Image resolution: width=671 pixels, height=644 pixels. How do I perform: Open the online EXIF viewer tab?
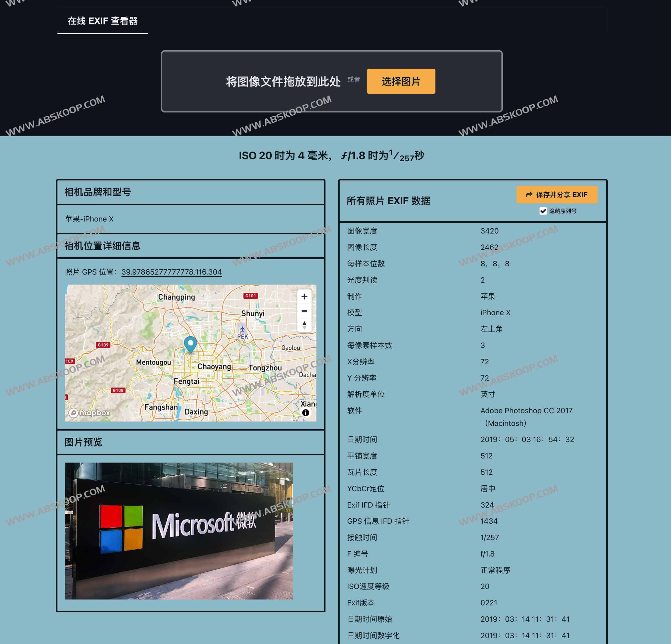pos(103,21)
